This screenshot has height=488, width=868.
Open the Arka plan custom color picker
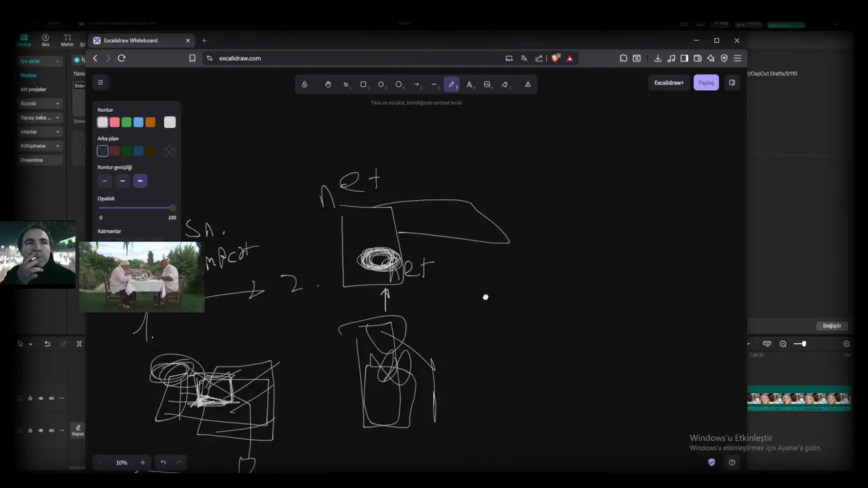(x=170, y=151)
